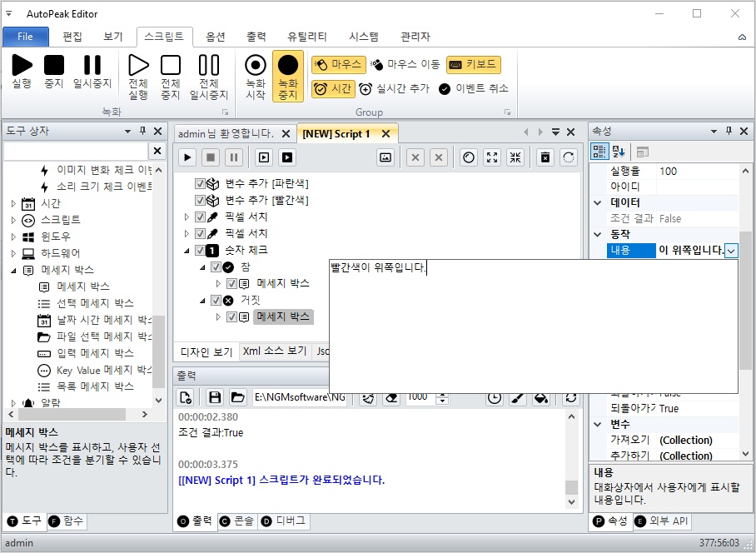Click the refresh circle icon in script toolbar
Viewport: 756px width, 553px height.
pos(569,157)
